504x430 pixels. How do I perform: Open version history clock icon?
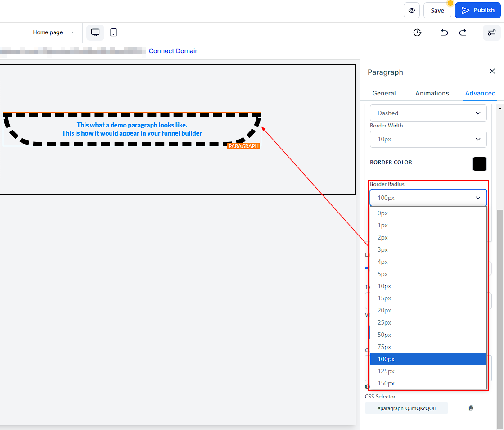(417, 32)
